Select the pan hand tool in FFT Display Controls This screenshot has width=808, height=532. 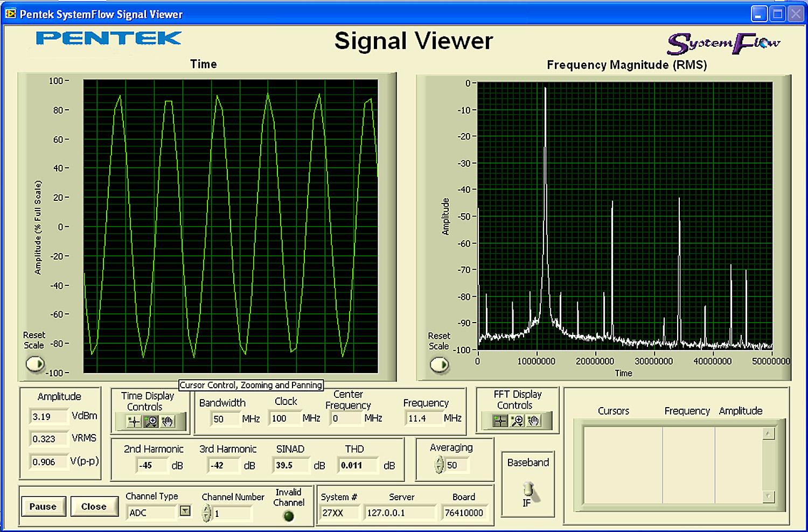[534, 421]
